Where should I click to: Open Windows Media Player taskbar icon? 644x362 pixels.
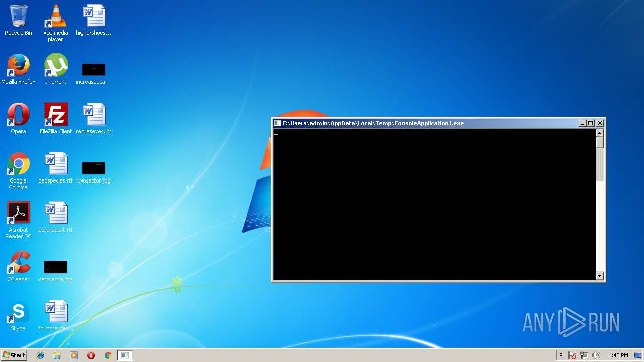74,355
